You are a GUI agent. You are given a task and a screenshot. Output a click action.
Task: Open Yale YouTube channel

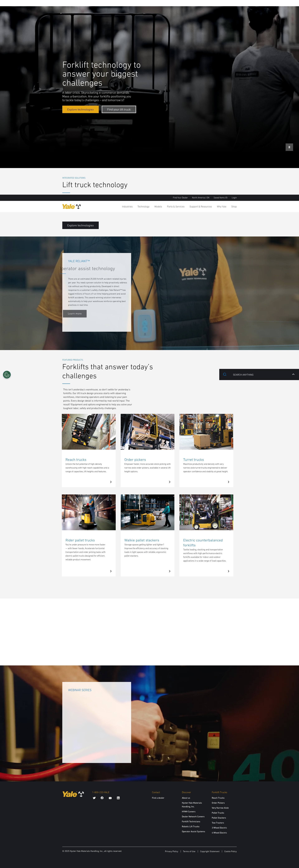(110, 798)
